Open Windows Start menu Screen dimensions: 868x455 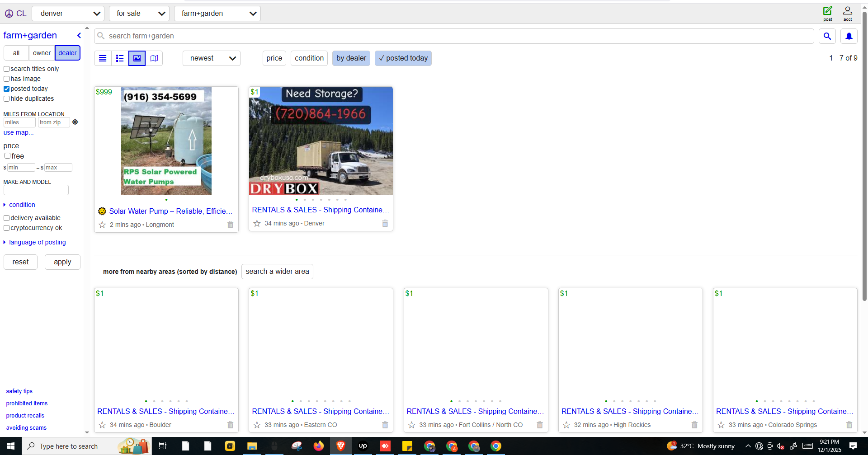click(x=10, y=446)
